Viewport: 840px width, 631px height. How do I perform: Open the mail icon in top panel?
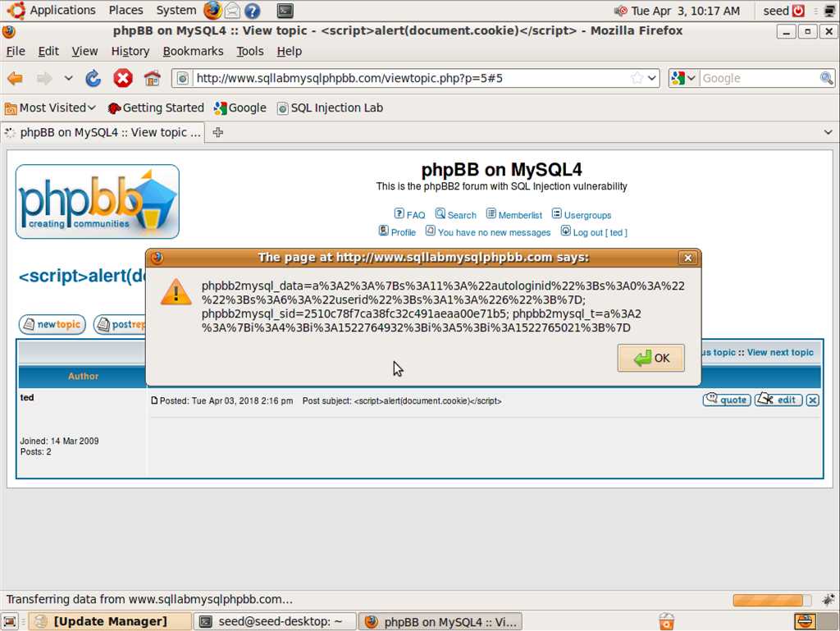coord(232,10)
